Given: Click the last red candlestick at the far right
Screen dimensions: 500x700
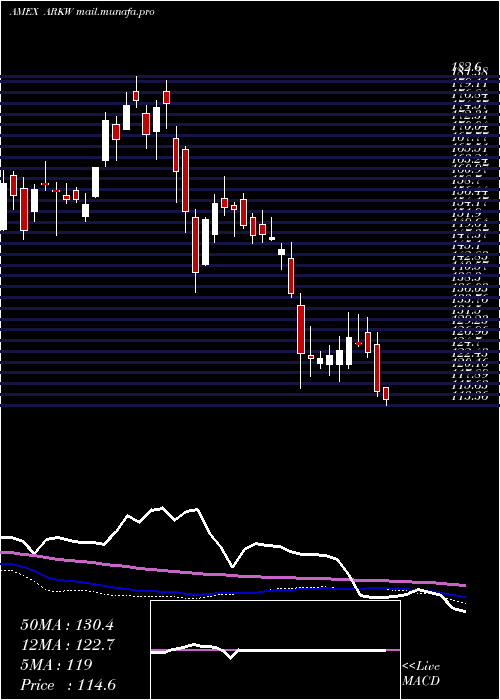Looking at the screenshot, I should [x=386, y=394].
